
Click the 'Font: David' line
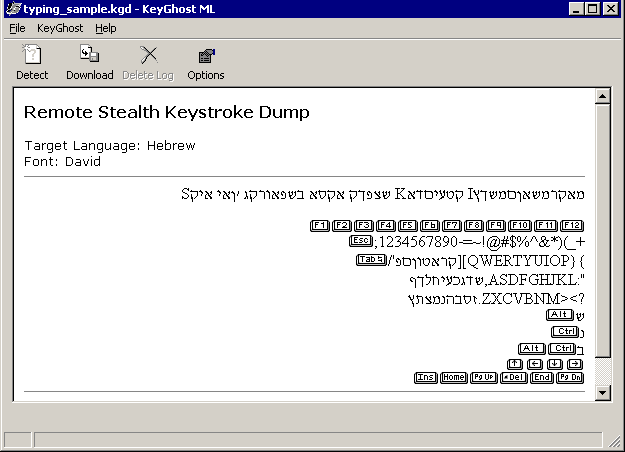coord(63,161)
